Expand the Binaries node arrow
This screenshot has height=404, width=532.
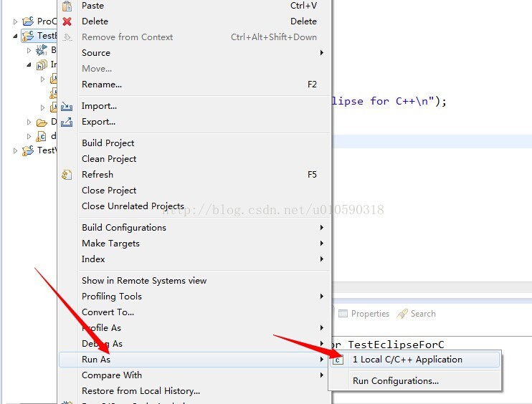(29, 50)
